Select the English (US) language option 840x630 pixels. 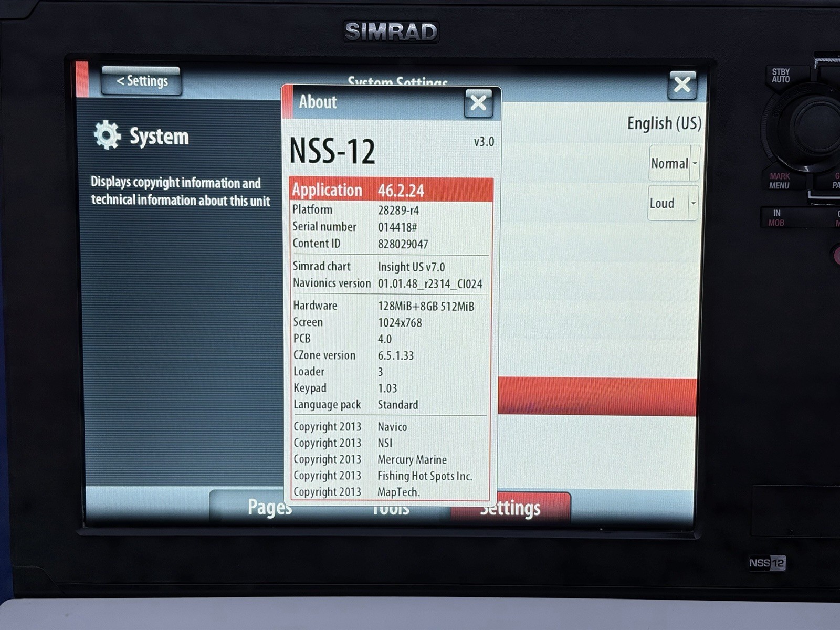tap(664, 123)
